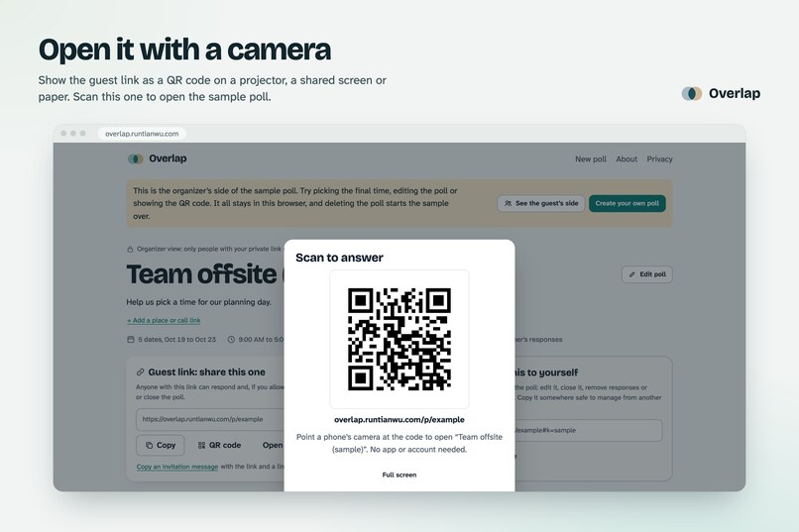Click the overlap.runtianwu.com/p/example text under QR code
The height and width of the screenshot is (532, 799).
399,419
